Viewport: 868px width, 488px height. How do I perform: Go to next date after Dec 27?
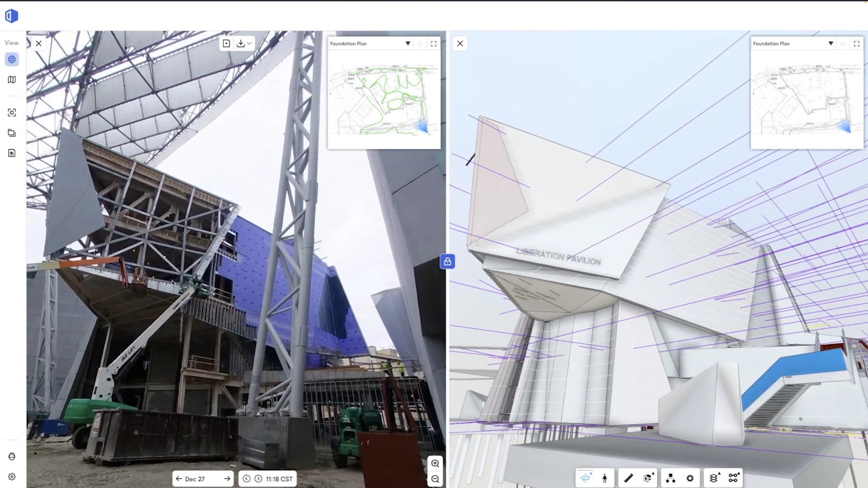pyautogui.click(x=227, y=479)
